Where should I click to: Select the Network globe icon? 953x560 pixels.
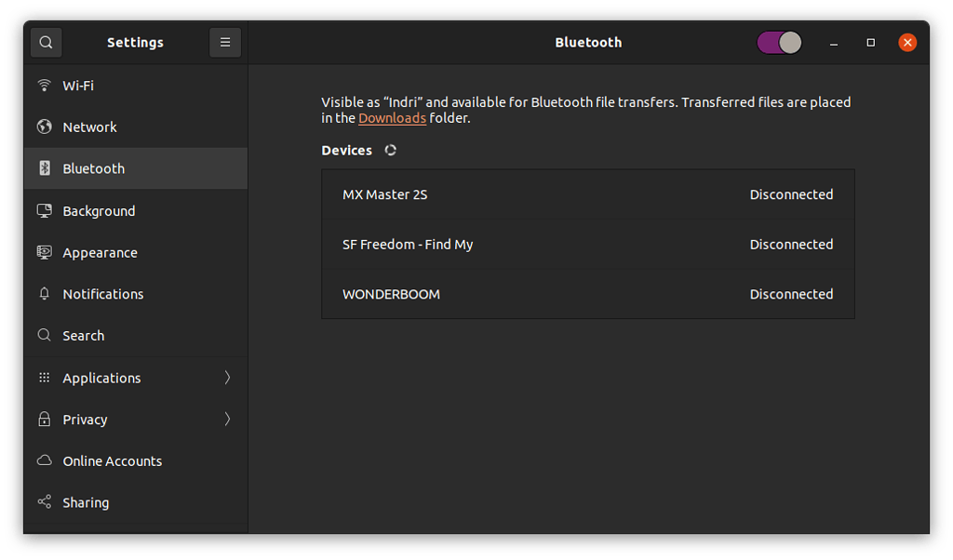tap(44, 127)
